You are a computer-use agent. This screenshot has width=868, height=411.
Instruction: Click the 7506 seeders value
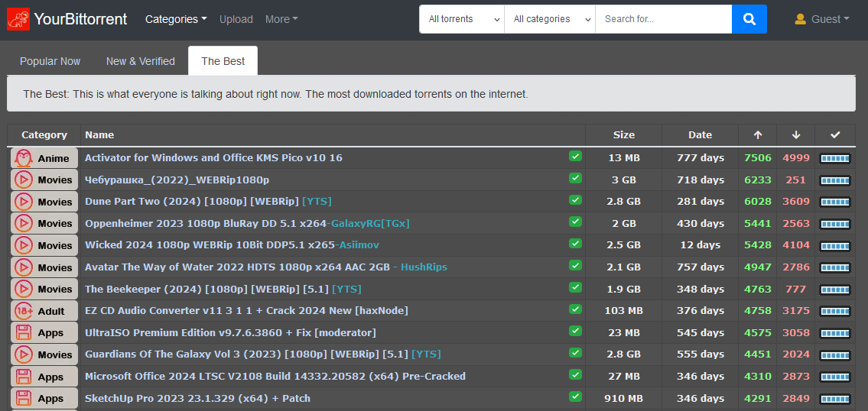(758, 157)
